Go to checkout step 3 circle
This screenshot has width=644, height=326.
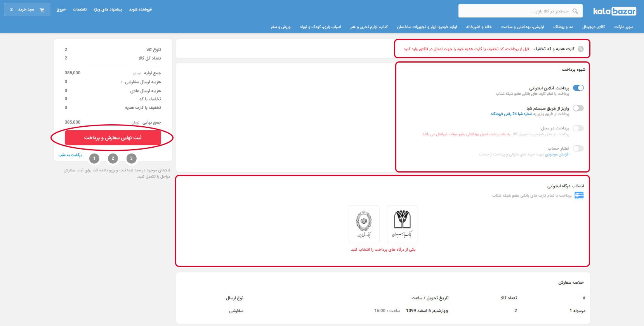(132, 158)
